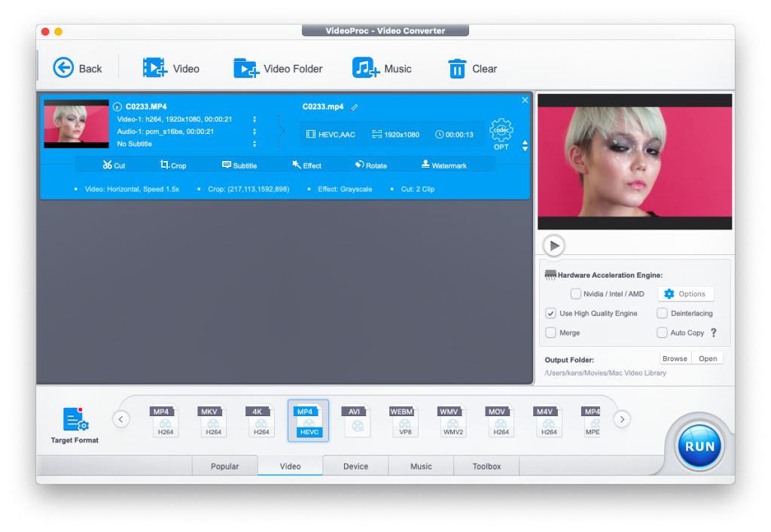Select MP4 HEVC format
Image resolution: width=771 pixels, height=532 pixels.
tap(308, 421)
